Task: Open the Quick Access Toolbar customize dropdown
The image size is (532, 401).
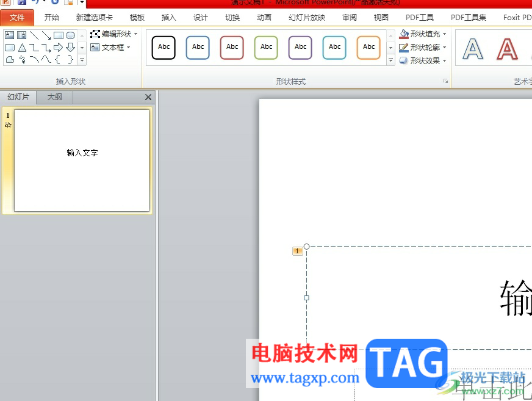Action: coord(82,2)
